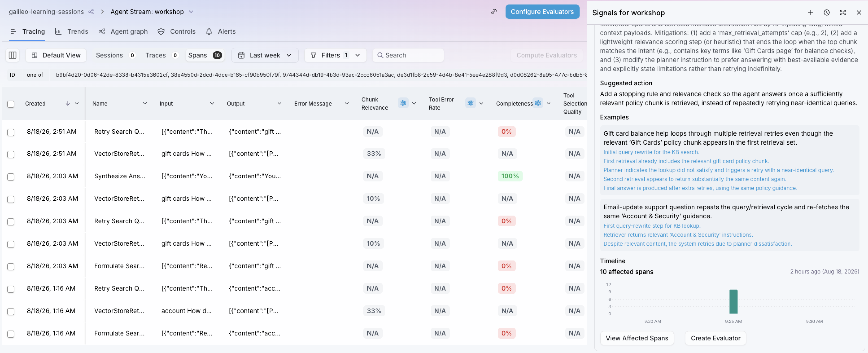Click the Controls shield icon
This screenshot has height=353, width=868.
pos(161,31)
